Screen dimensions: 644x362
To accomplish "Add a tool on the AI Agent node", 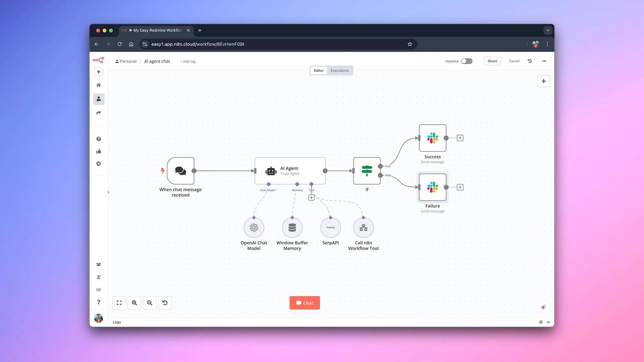I will click(311, 198).
